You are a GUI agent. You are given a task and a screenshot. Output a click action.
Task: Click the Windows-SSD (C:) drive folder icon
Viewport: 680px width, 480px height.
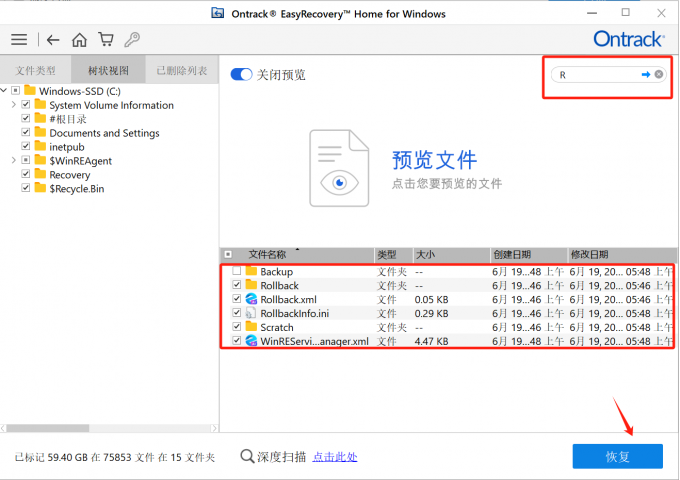(x=30, y=91)
